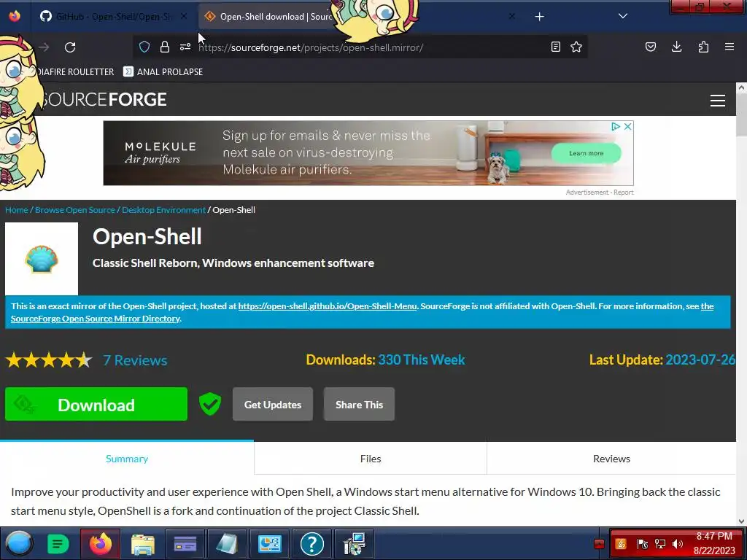Screen dimensions: 747x560
Task: Open the Action Center flag tray icon
Action: click(x=642, y=544)
